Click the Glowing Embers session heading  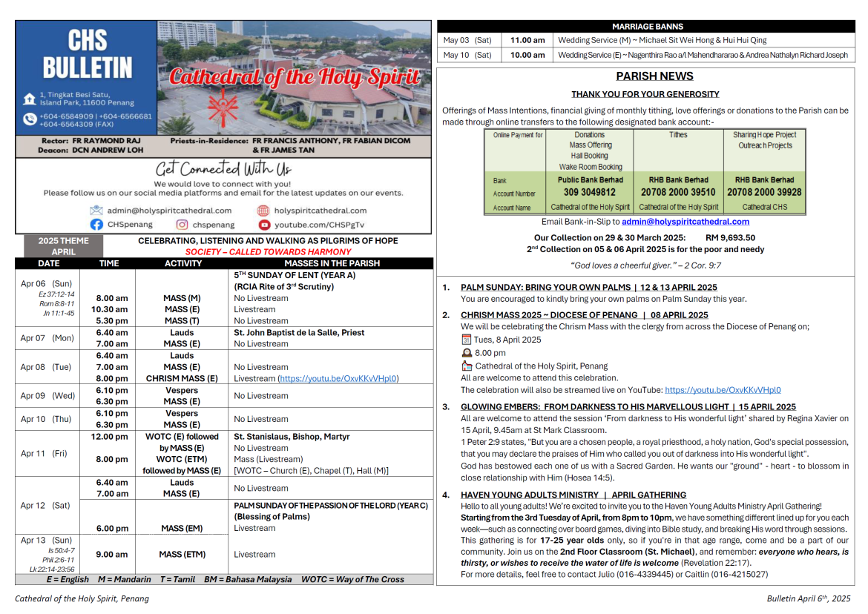[628, 406]
